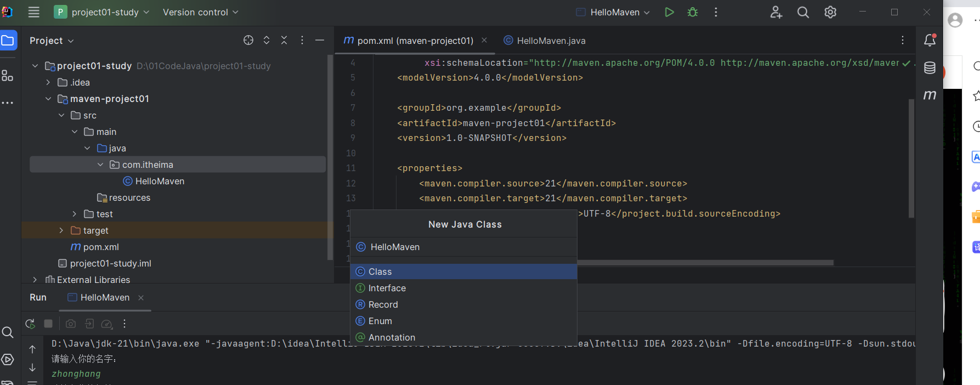The height and width of the screenshot is (385, 980).
Task: Take thread dump camera icon
Action: [x=71, y=324]
